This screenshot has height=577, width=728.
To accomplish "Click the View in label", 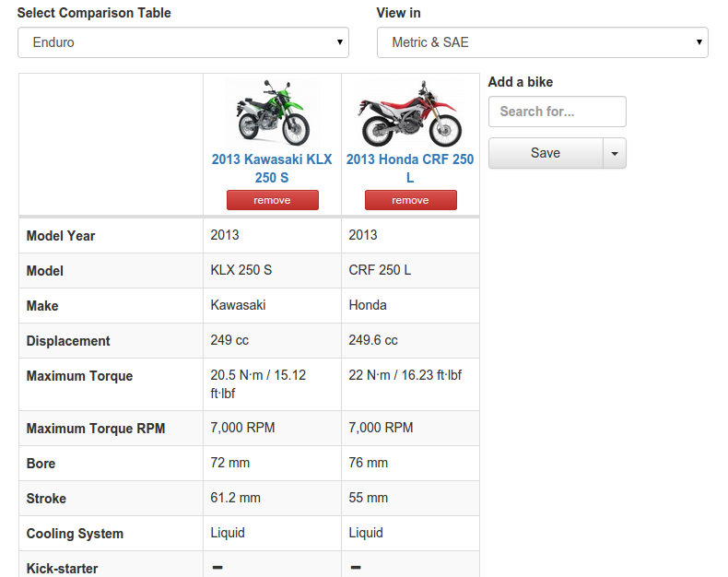I will (398, 13).
